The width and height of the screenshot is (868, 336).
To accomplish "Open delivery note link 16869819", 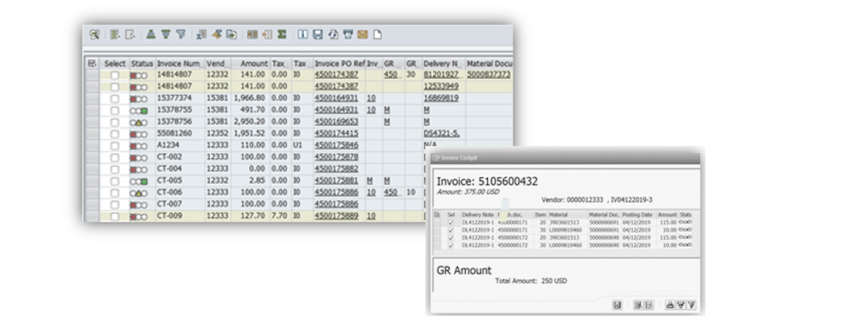I will pos(441,98).
